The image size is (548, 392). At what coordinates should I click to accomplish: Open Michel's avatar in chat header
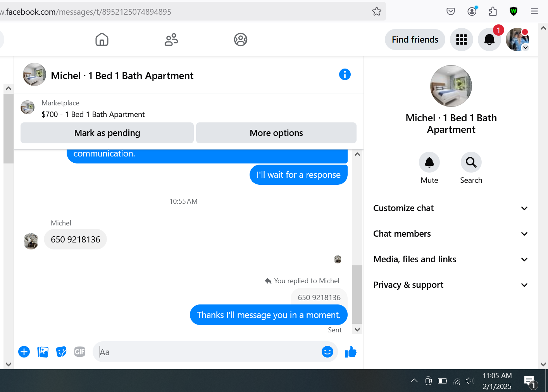34,74
